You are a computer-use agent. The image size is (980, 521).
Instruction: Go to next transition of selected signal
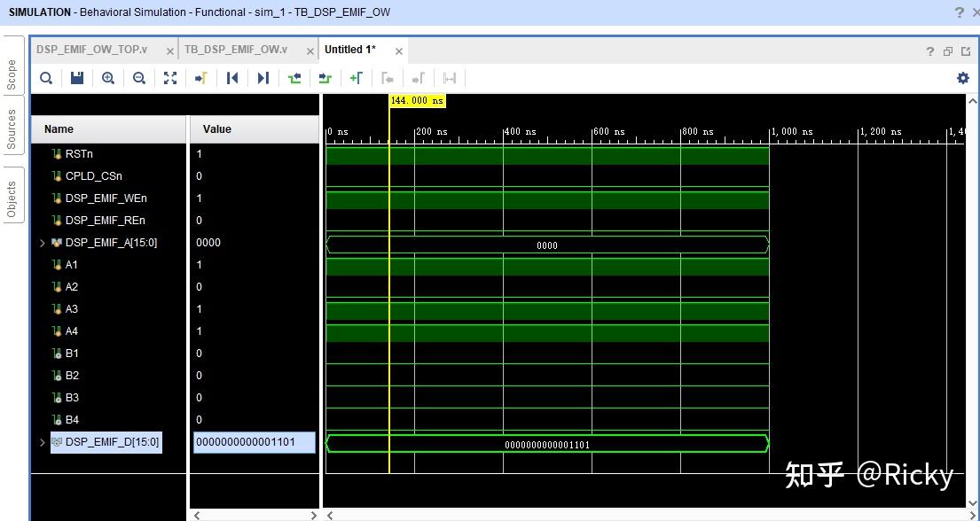pos(325,78)
